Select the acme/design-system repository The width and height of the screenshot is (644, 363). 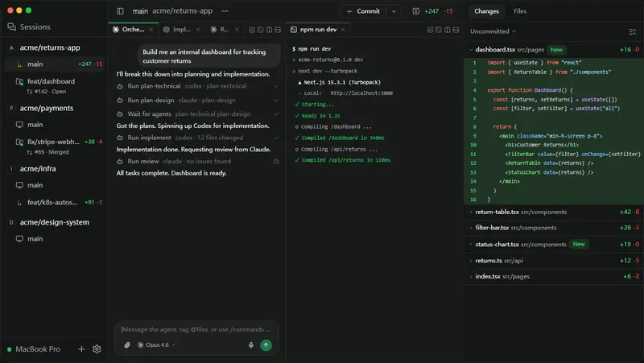click(54, 222)
